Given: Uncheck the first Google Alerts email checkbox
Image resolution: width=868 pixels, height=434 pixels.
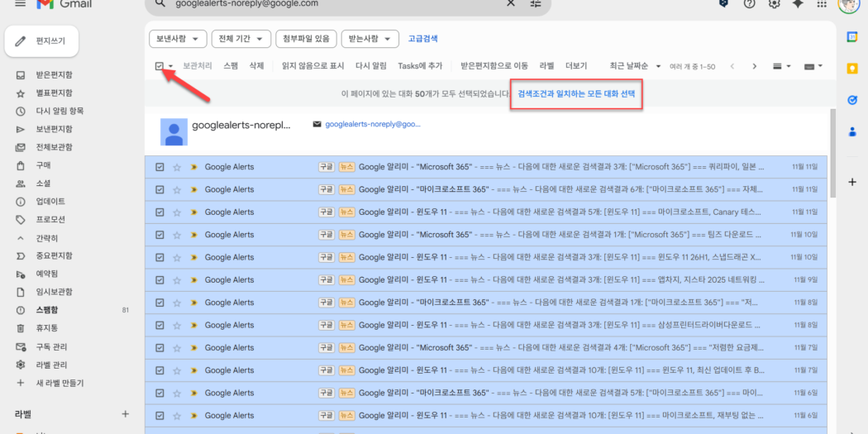Looking at the screenshot, I should click(160, 167).
